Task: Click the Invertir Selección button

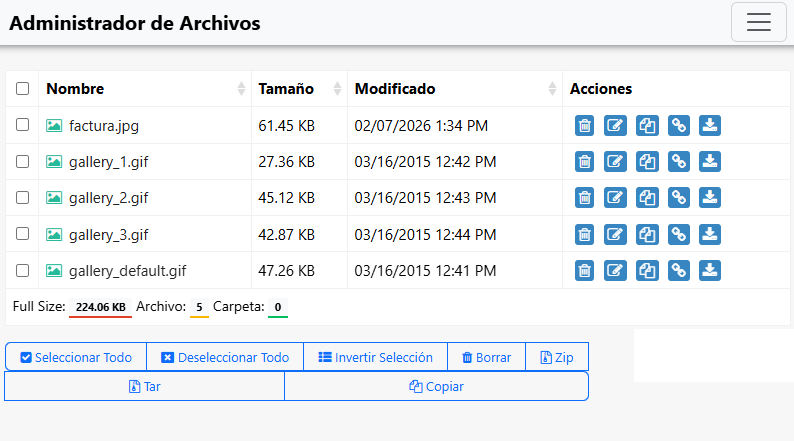Action: [x=375, y=357]
